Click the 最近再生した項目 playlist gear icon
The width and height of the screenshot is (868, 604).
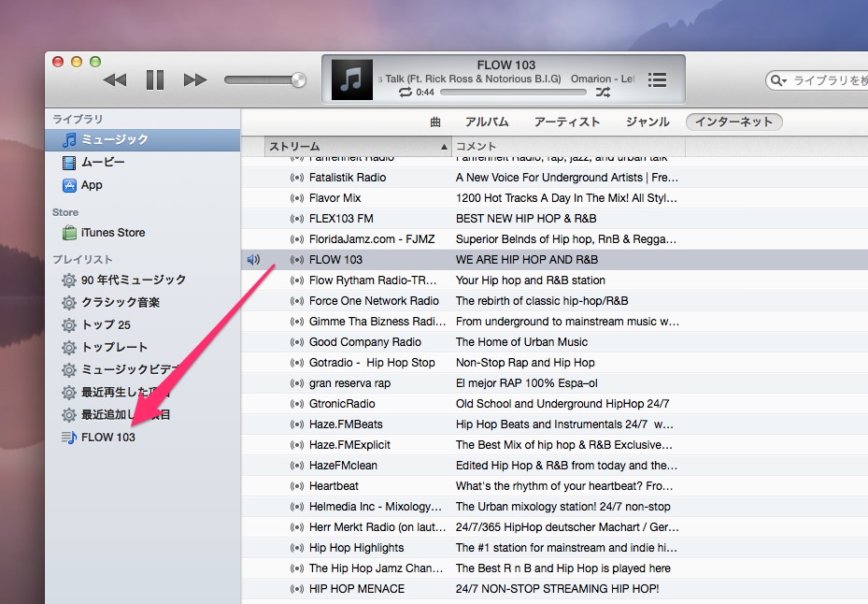pos(68,393)
